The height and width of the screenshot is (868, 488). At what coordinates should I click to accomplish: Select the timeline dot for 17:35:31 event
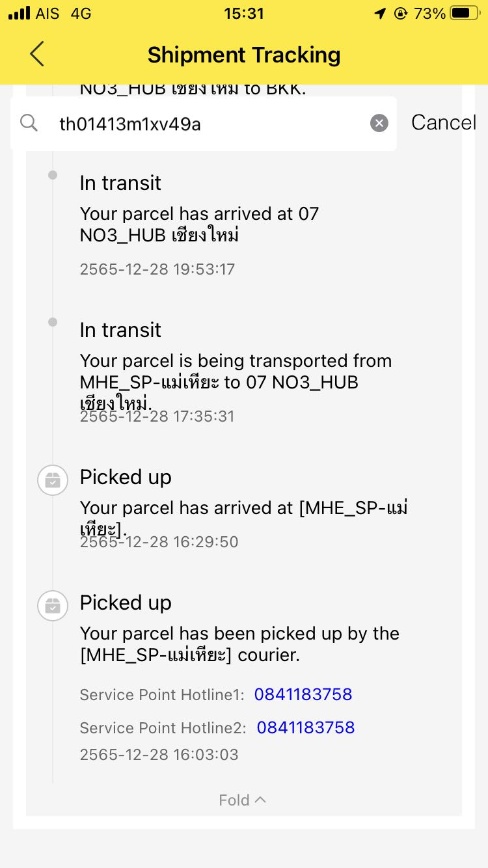(53, 322)
